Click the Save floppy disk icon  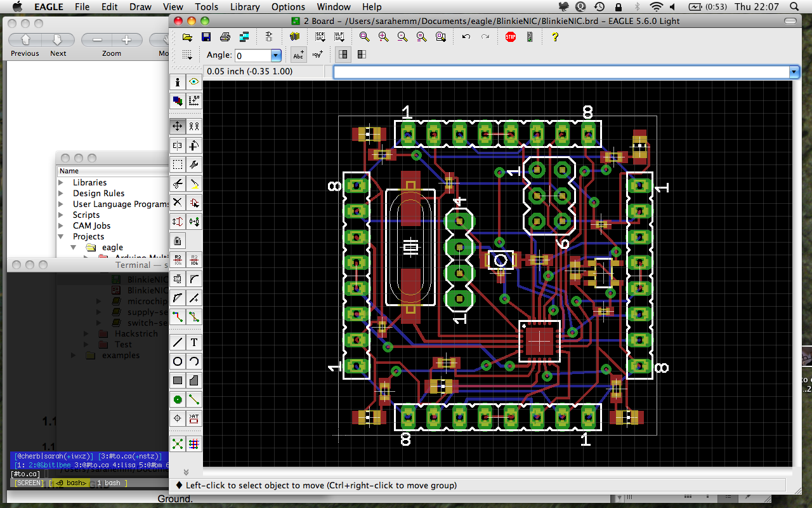(x=206, y=37)
